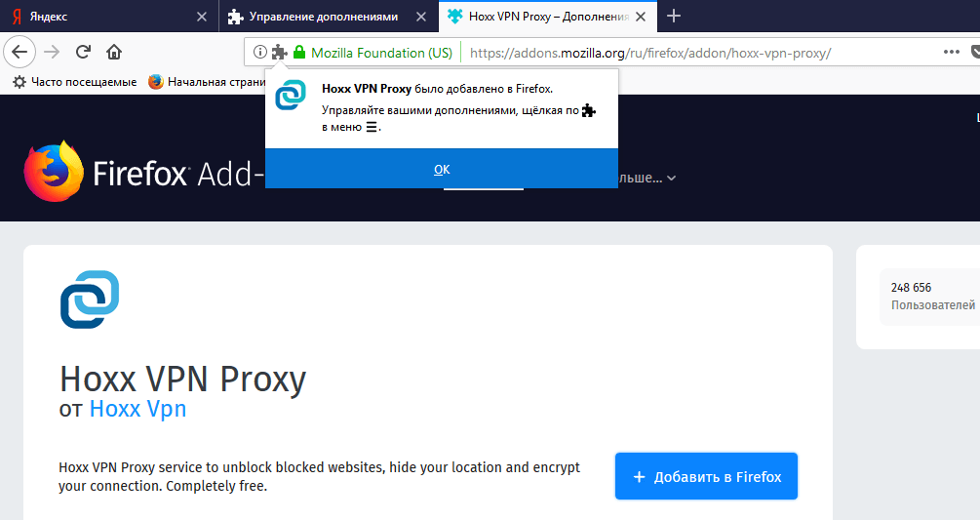Switch to the Яндекс tab

[x=109, y=17]
